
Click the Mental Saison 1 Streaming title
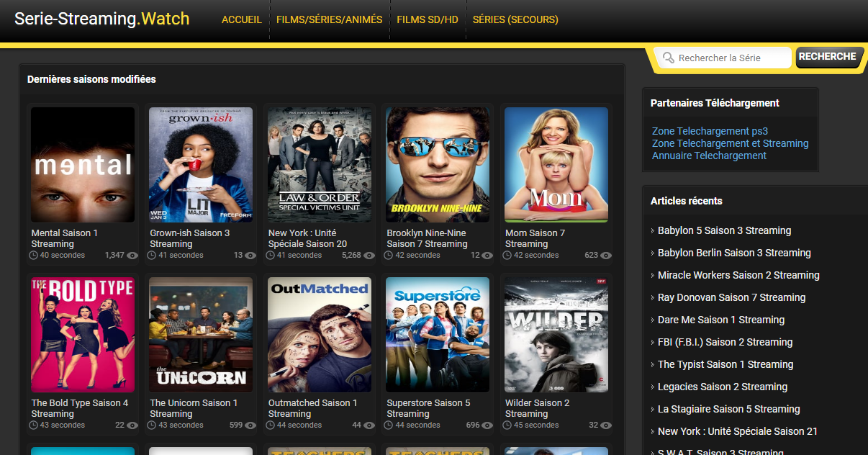click(65, 238)
